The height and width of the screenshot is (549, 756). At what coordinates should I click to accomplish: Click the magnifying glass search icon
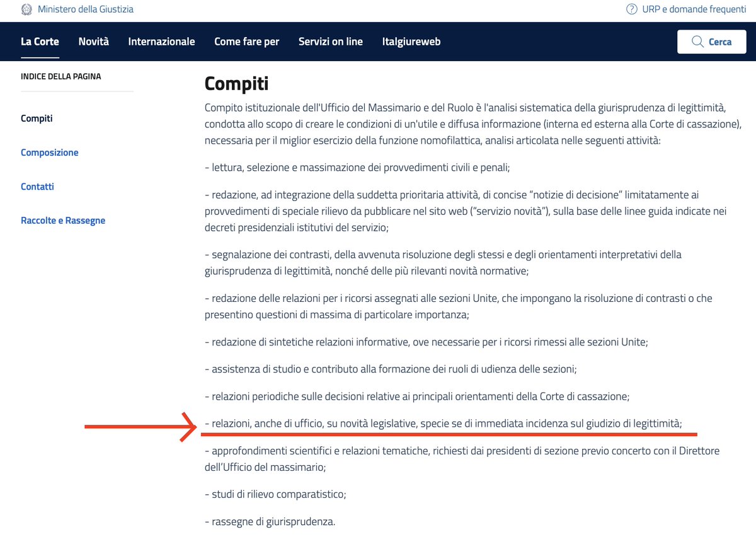(697, 42)
